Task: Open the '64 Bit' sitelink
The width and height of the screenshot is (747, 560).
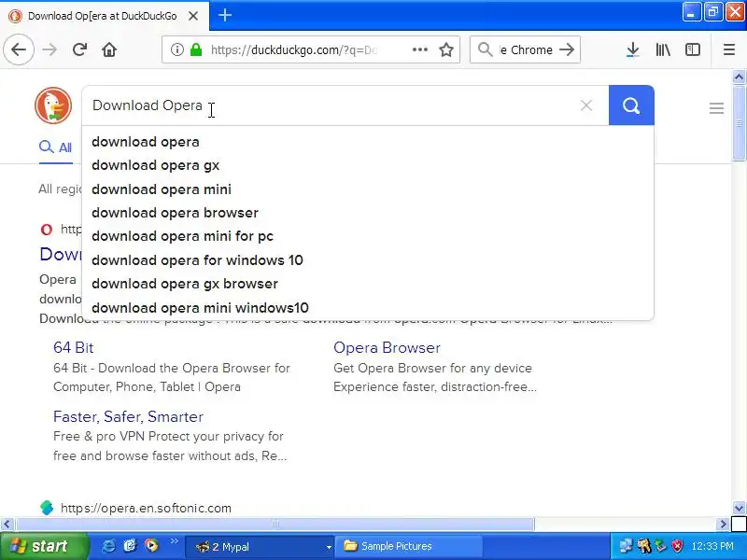Action: [x=74, y=347]
